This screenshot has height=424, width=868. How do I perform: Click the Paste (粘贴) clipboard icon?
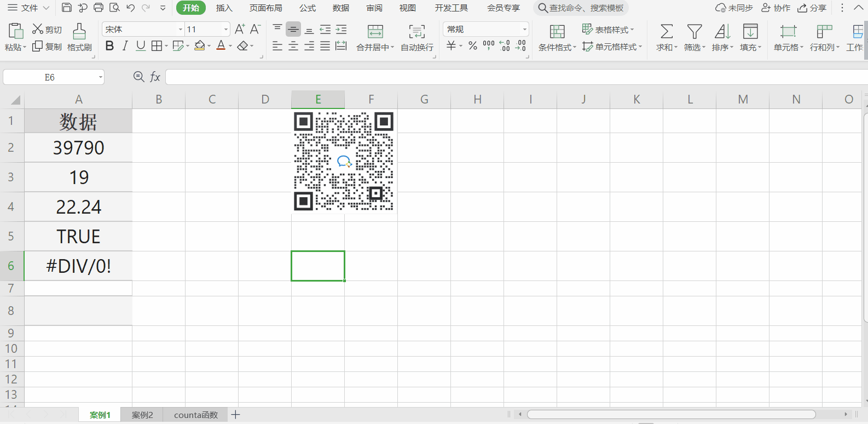coord(16,31)
